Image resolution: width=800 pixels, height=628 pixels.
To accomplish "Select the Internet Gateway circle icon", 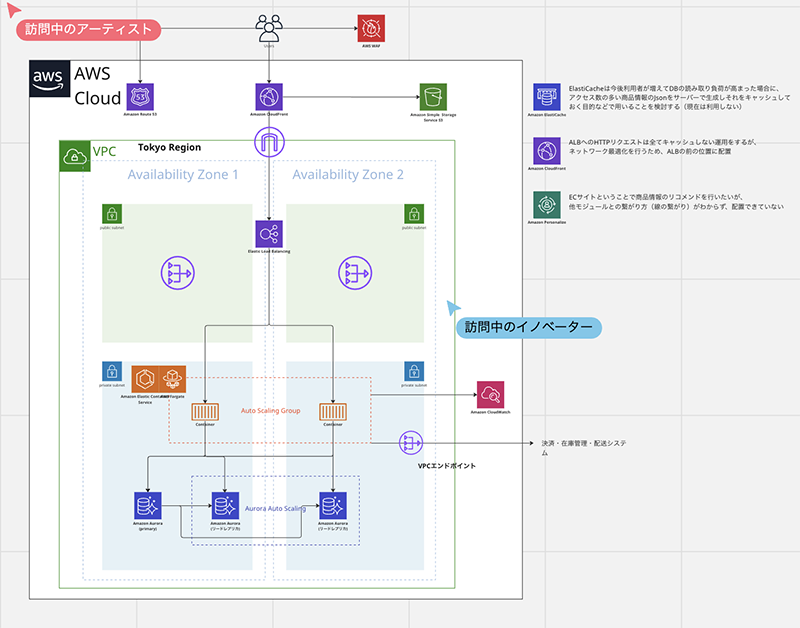I will pos(269,142).
